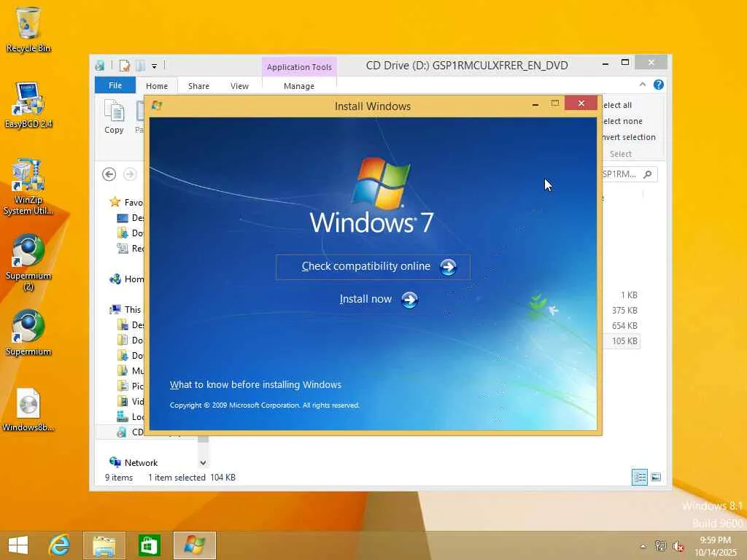Click the muted volume tray icon

coord(678,546)
